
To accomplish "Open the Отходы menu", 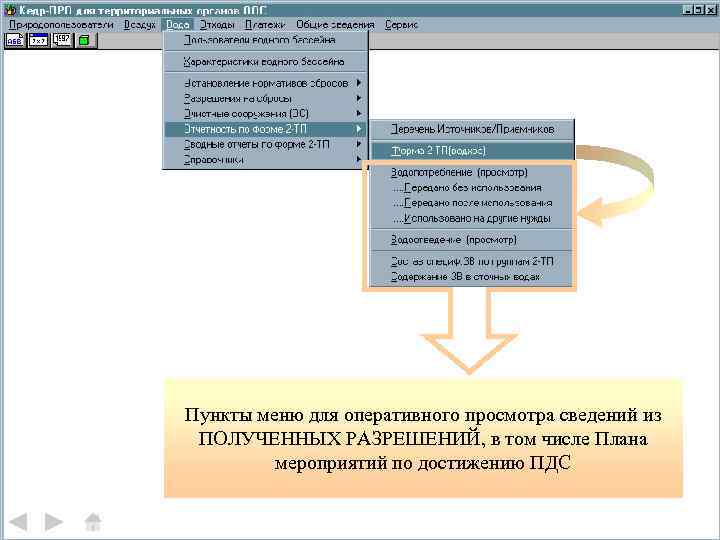I will (x=217, y=25).
